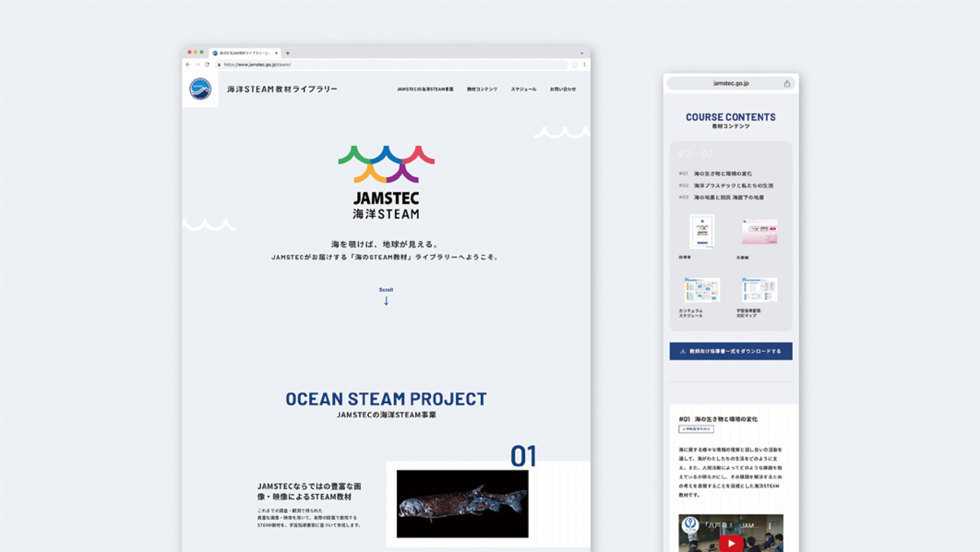Click 教師向け指導書一式をダウンロードする button
The image size is (980, 552).
pyautogui.click(x=731, y=351)
